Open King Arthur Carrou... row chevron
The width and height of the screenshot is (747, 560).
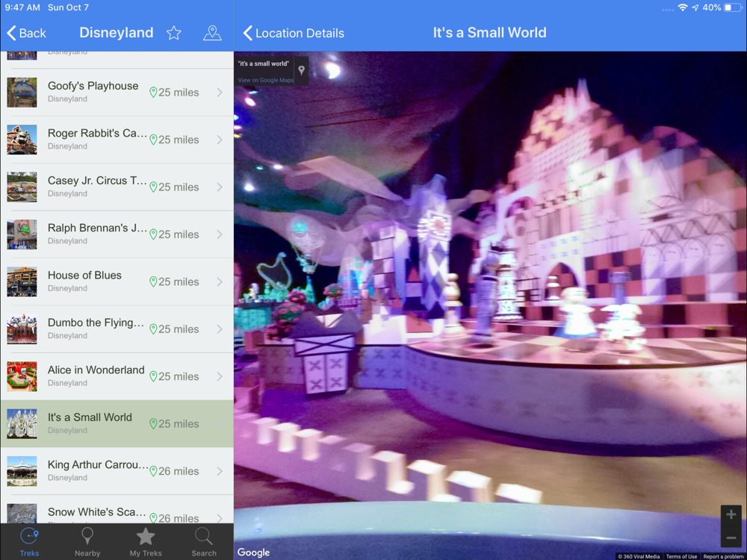click(x=220, y=471)
